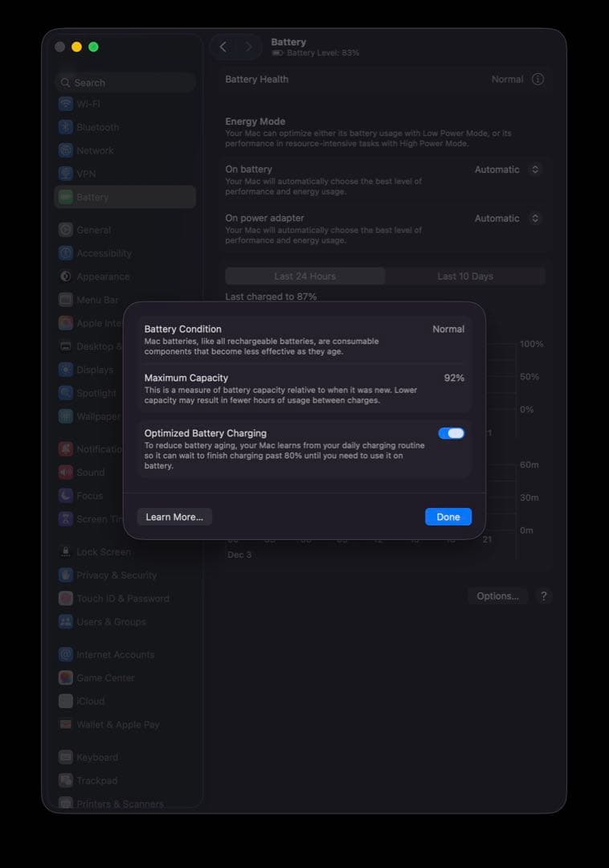Click the Battery Health info icon
The width and height of the screenshot is (609, 868).
[x=538, y=80]
